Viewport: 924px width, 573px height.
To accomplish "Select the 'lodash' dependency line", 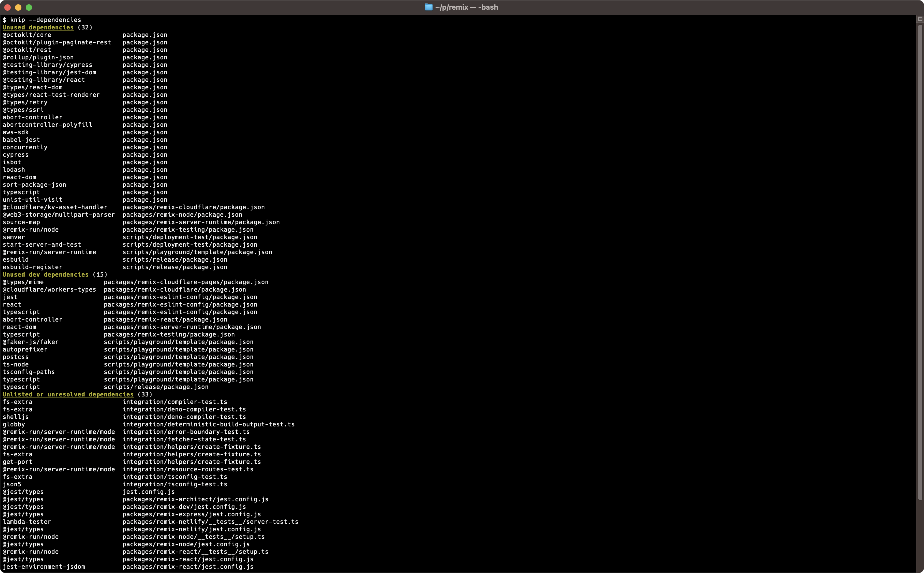I will point(14,170).
